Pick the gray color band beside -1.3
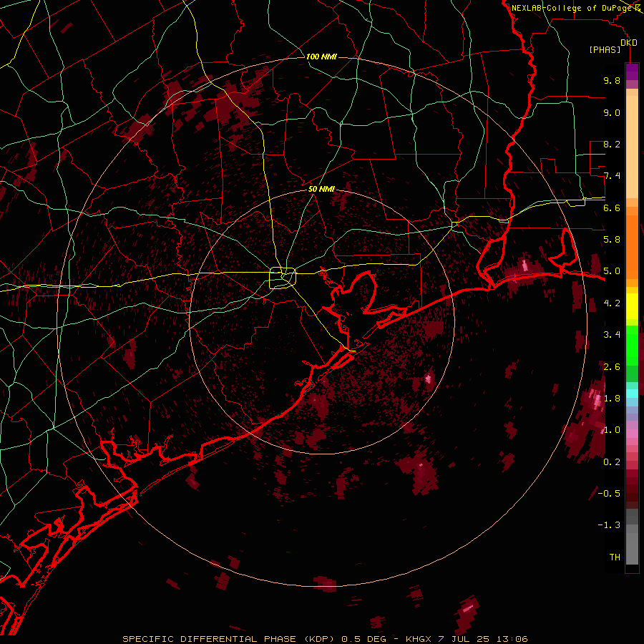The height and width of the screenshot is (644, 644). pos(632,528)
